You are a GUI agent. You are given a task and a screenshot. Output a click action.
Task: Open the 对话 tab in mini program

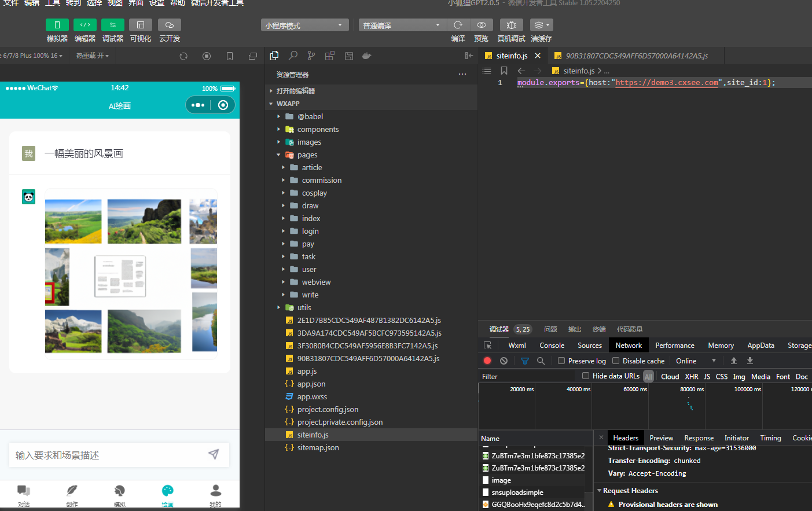[24, 495]
